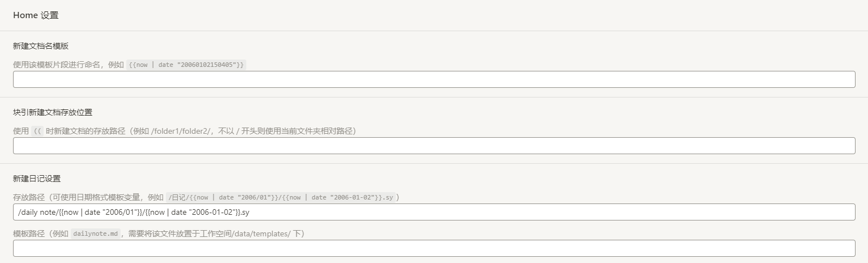Click the 新建日记设置 section heading
The height and width of the screenshot is (263, 868).
(37, 179)
